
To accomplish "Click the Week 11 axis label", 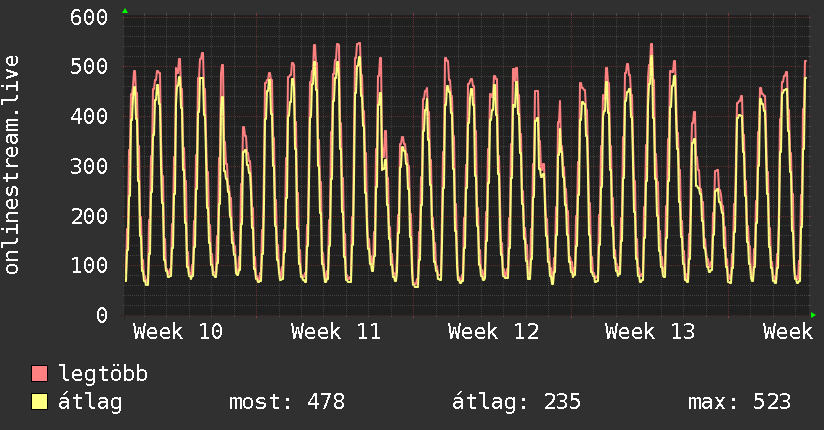I will [x=336, y=331].
